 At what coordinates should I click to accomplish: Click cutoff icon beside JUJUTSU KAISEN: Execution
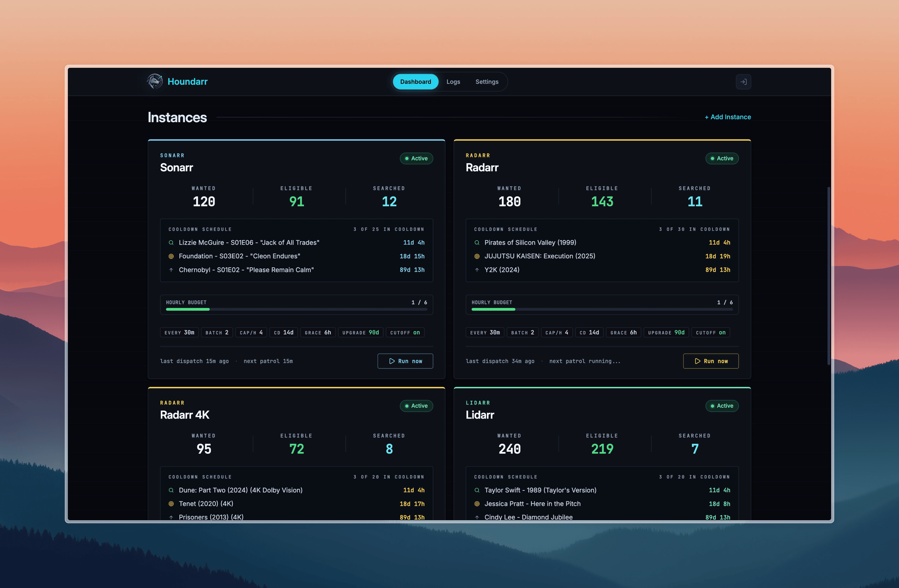(477, 256)
